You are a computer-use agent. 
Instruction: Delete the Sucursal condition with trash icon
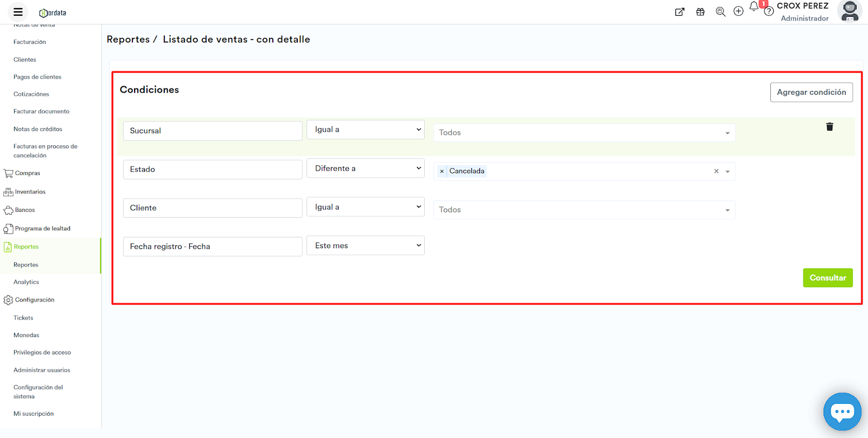(x=829, y=127)
